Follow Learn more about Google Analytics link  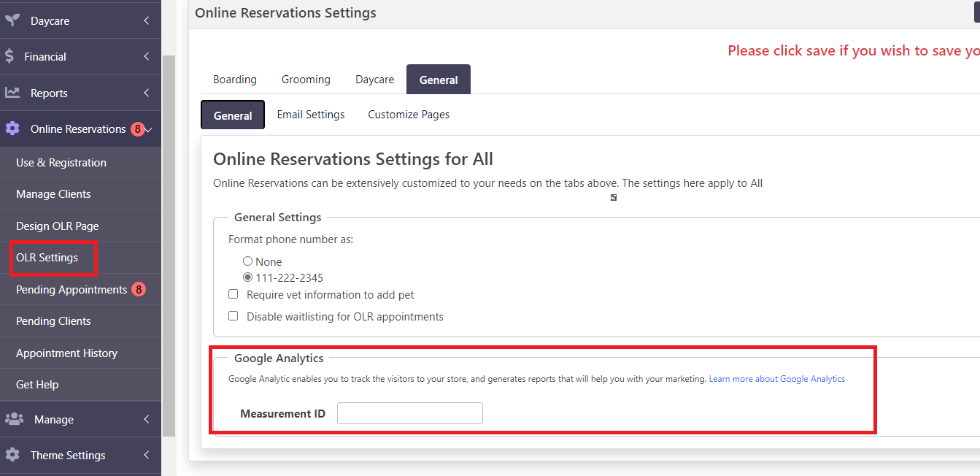coord(777,379)
